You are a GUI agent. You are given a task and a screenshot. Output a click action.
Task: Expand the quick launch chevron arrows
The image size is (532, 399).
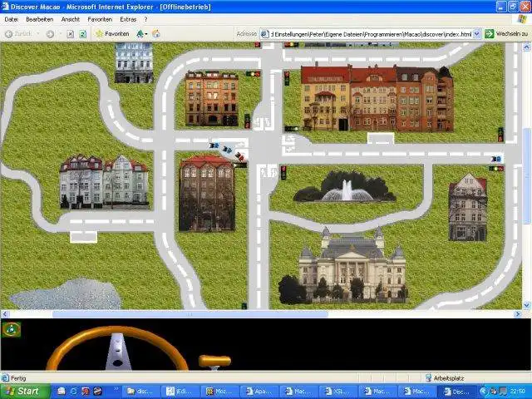pos(116,389)
